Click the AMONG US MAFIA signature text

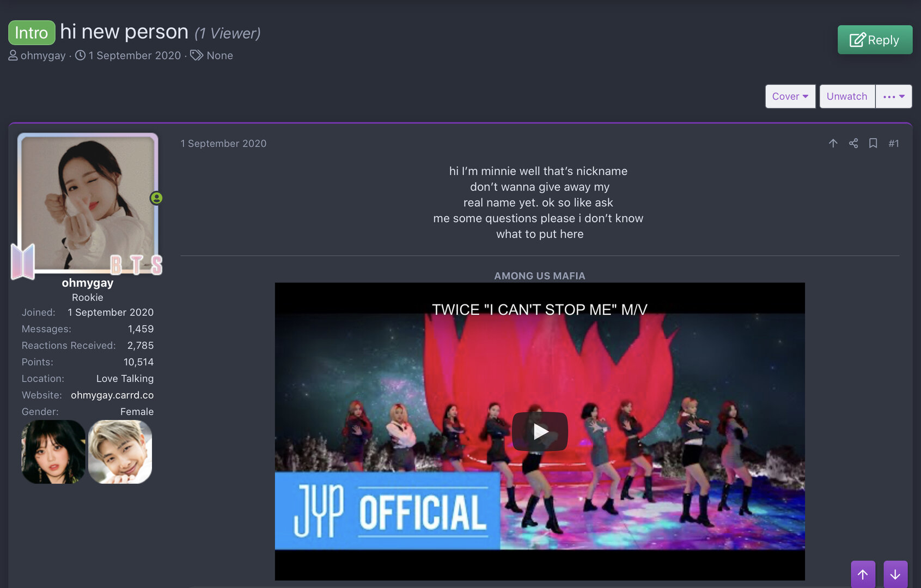pyautogui.click(x=540, y=276)
